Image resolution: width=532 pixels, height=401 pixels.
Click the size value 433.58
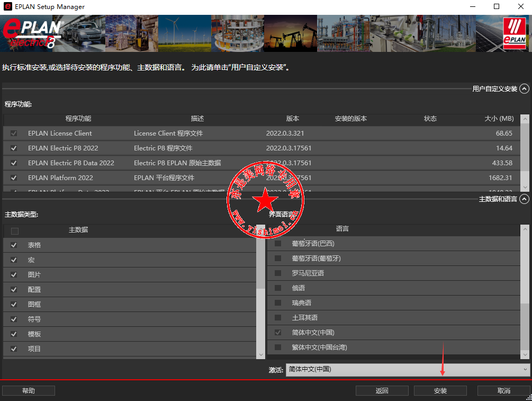(502, 163)
